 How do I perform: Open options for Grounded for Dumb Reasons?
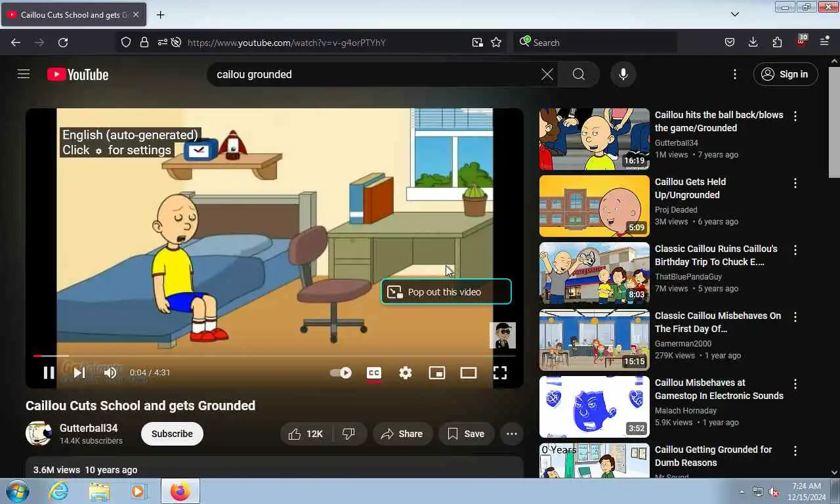click(x=795, y=451)
